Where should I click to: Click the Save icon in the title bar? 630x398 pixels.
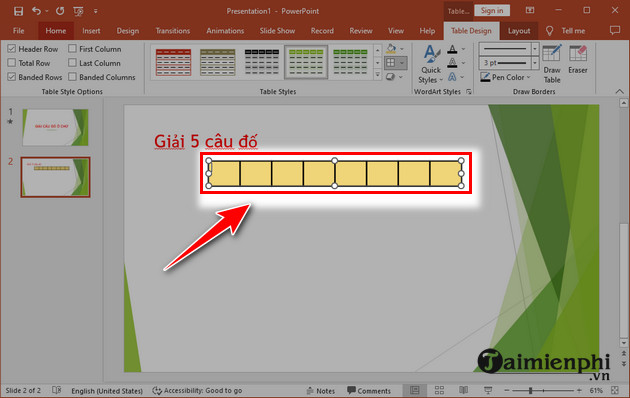[18, 11]
